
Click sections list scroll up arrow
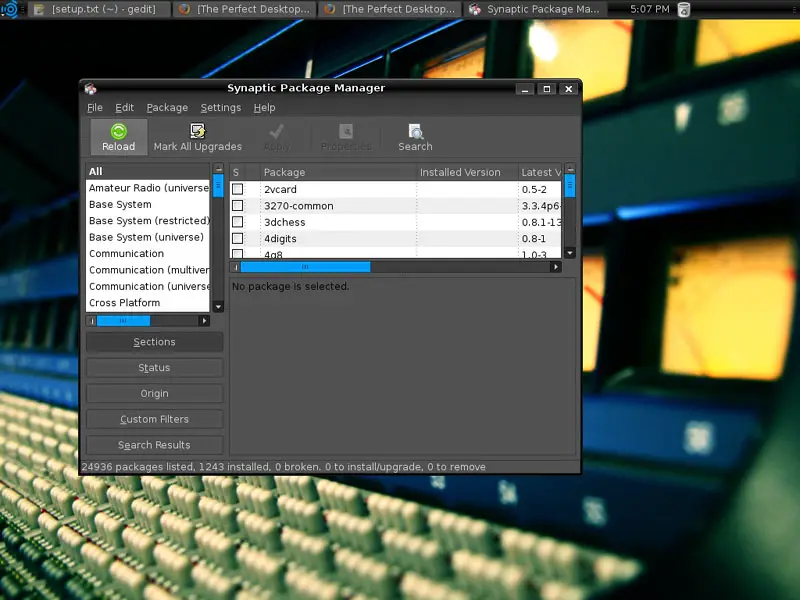218,169
